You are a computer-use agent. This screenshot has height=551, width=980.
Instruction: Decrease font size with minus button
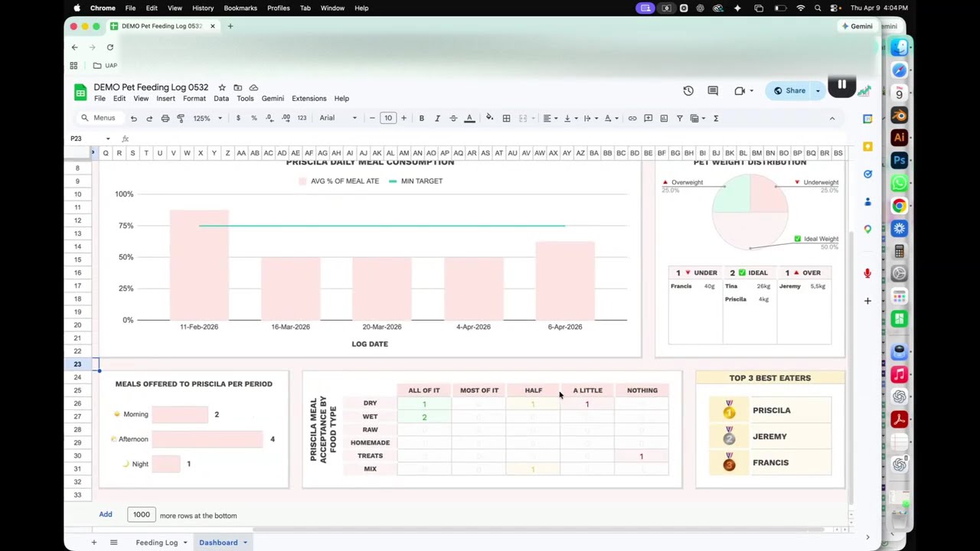coord(372,119)
